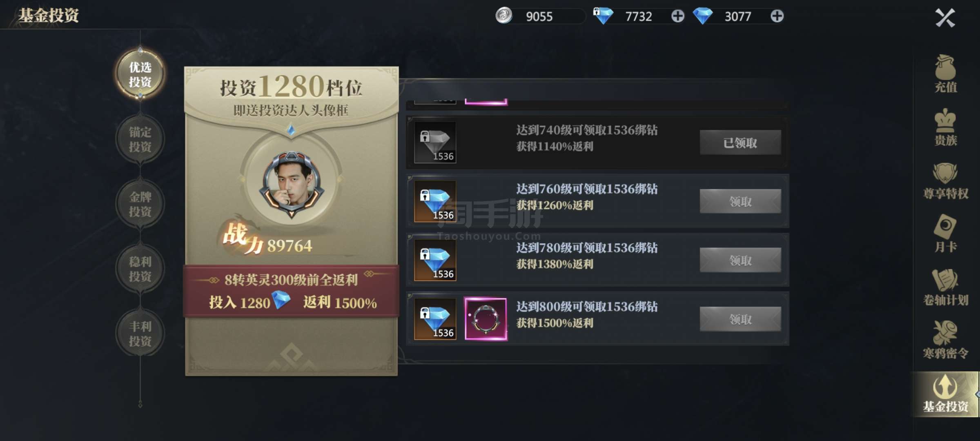Claim the level 760 reward with 领取
Viewport: 980px width, 441px height.
740,201
